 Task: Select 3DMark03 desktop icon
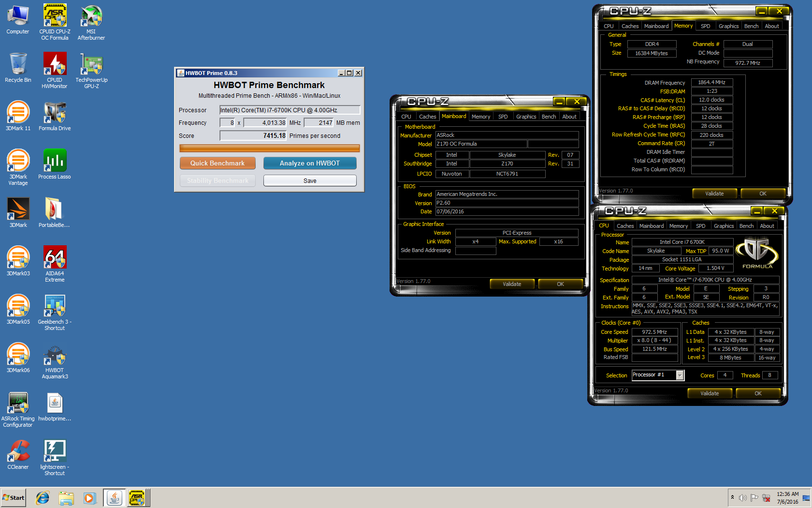pos(18,261)
